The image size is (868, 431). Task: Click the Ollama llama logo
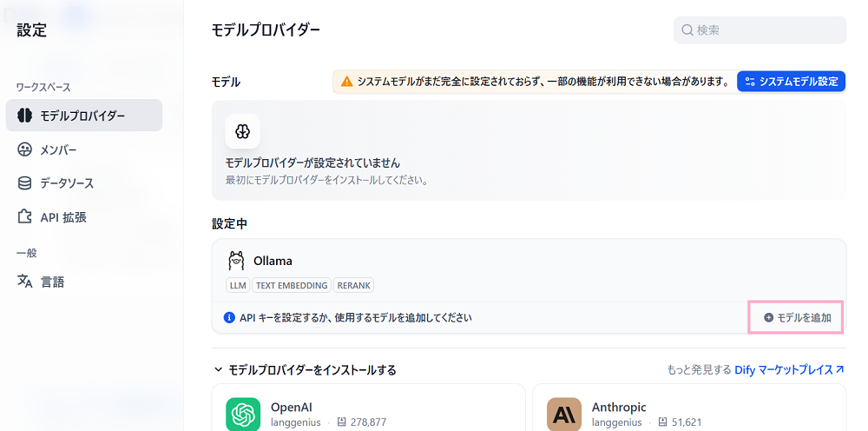[x=236, y=261]
